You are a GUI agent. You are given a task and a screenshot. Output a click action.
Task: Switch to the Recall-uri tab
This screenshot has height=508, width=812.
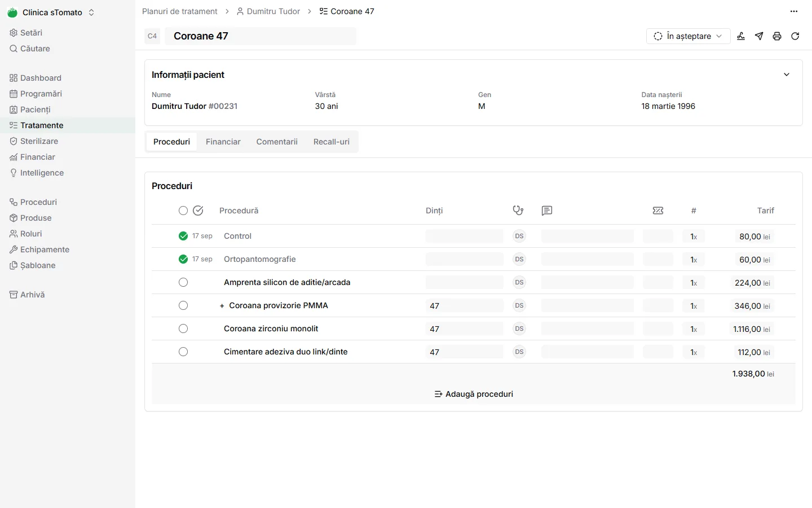click(332, 142)
